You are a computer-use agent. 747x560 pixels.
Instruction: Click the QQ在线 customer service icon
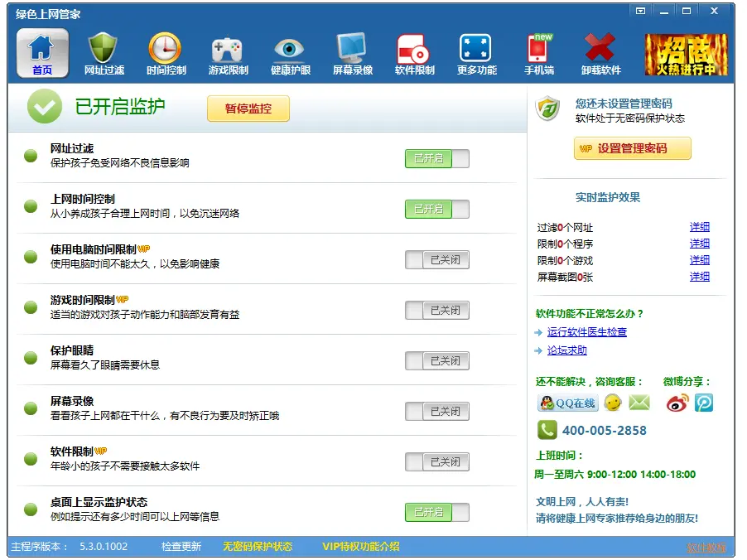pyautogui.click(x=567, y=403)
